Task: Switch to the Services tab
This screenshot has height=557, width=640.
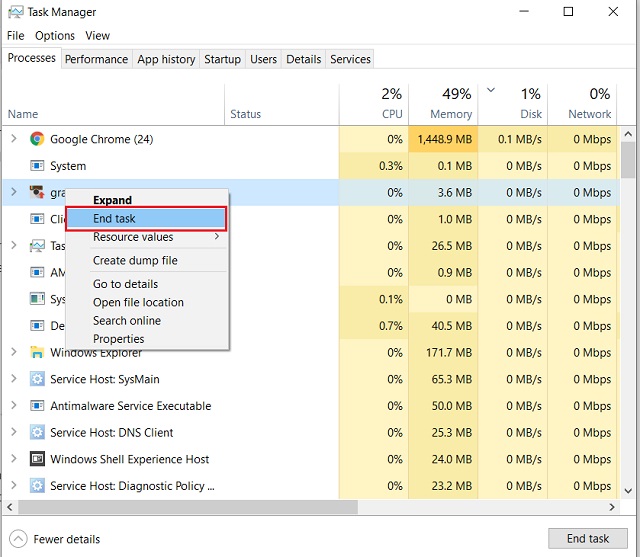Action: (350, 59)
